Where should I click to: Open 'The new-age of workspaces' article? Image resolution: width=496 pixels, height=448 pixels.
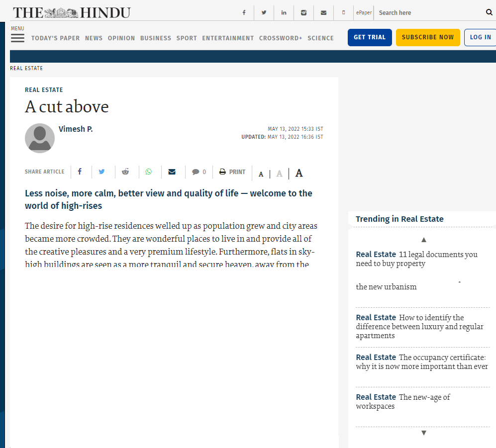coord(402,402)
